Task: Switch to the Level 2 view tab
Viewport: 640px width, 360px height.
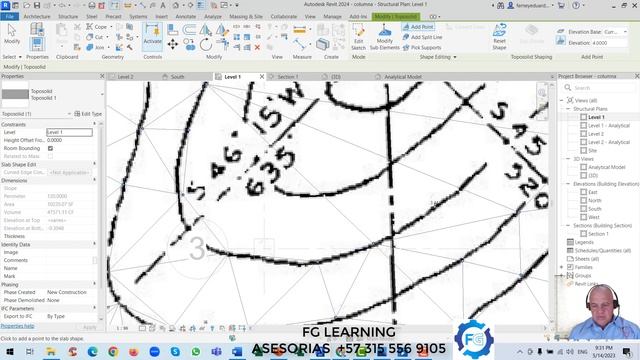Action: coord(126,77)
